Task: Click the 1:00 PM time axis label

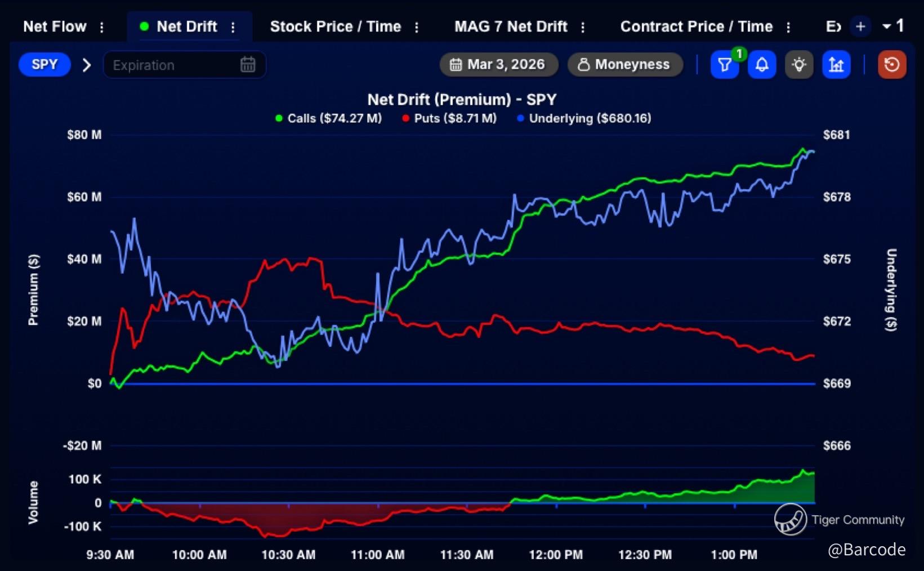Action: click(734, 555)
